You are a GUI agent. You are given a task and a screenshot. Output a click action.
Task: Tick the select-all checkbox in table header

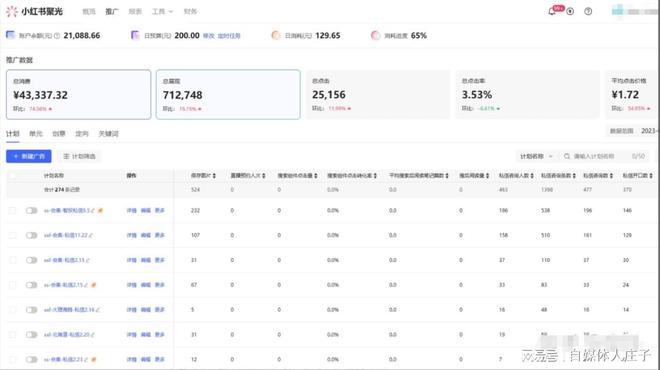point(13,176)
